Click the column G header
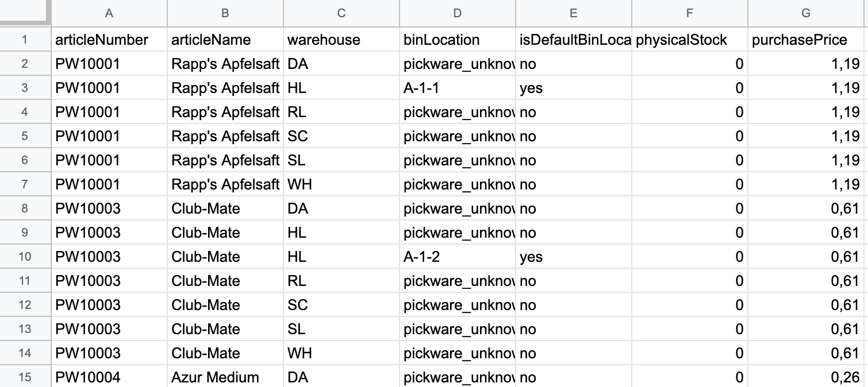This screenshot has height=387, width=868. tap(806, 13)
